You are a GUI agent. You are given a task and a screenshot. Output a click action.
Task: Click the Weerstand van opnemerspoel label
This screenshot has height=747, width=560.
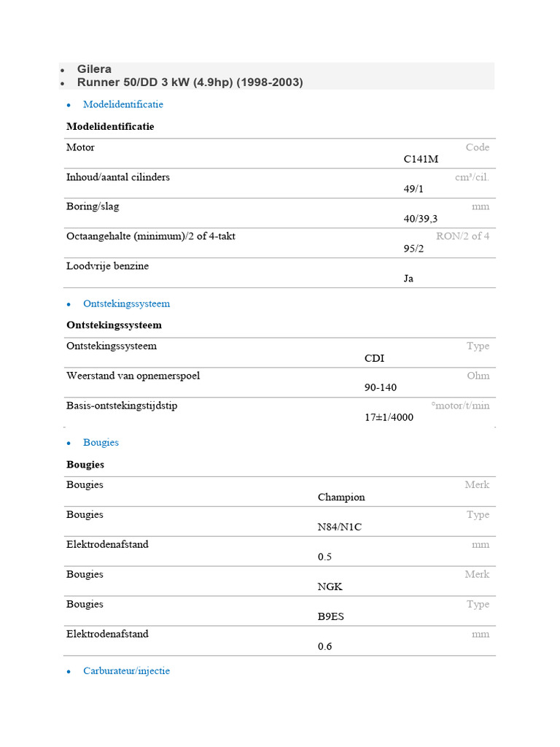[133, 376]
